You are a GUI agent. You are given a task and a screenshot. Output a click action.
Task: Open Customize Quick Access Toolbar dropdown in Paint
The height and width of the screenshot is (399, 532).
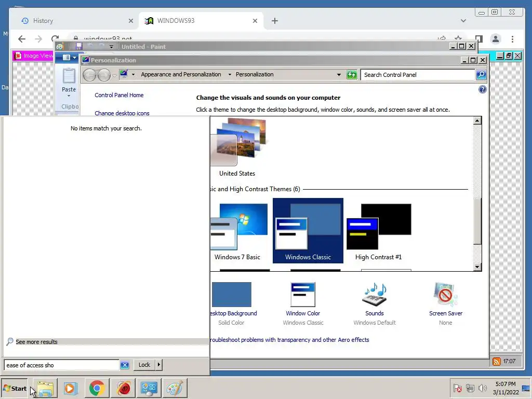click(111, 46)
